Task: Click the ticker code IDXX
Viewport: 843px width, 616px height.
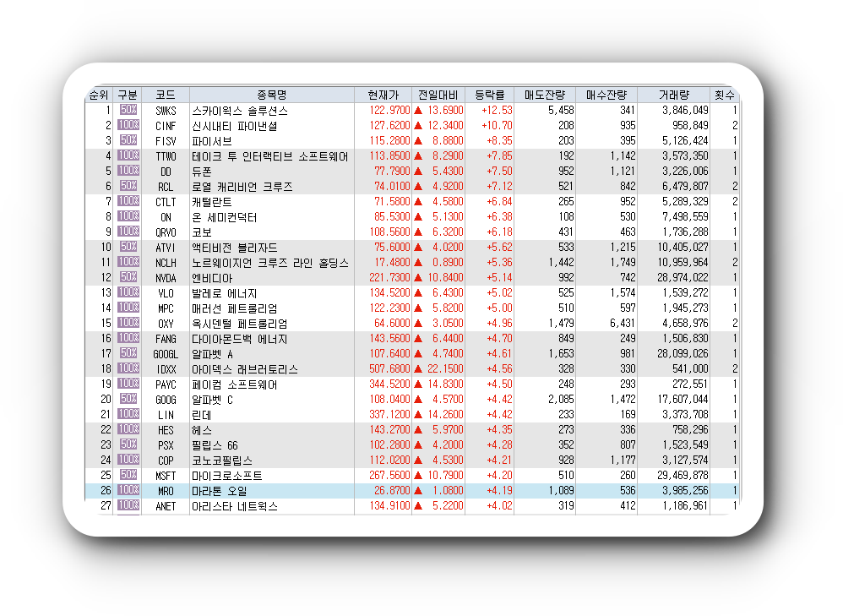Action: tap(166, 369)
